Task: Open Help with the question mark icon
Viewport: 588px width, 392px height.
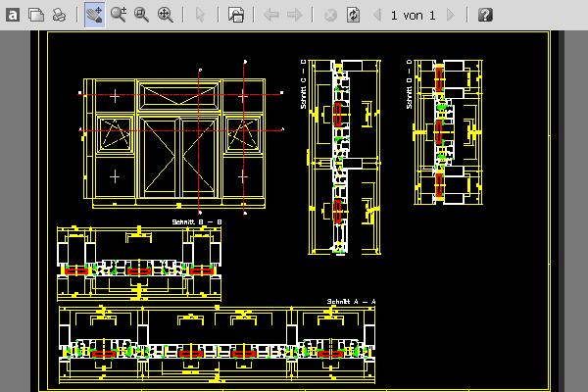Action: click(485, 15)
